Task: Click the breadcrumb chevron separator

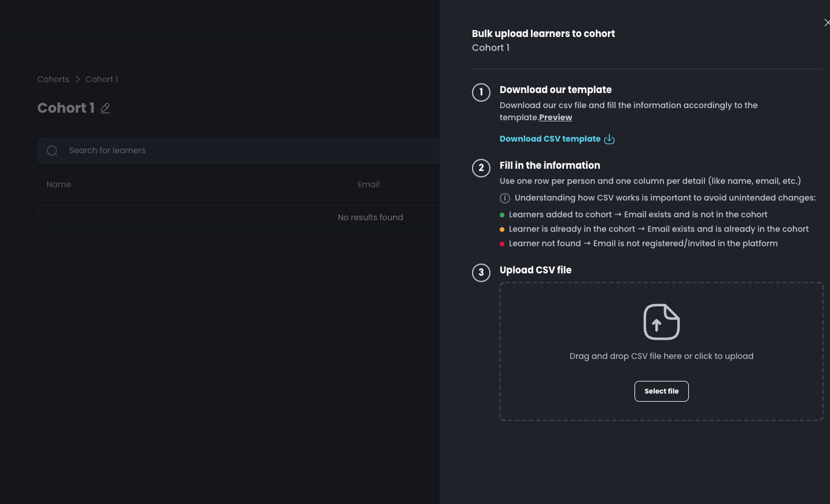Action: 78,79
